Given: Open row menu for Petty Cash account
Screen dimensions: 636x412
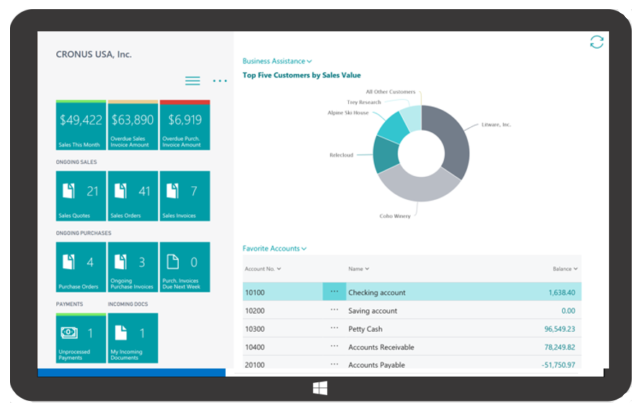Looking at the screenshot, I should (334, 328).
